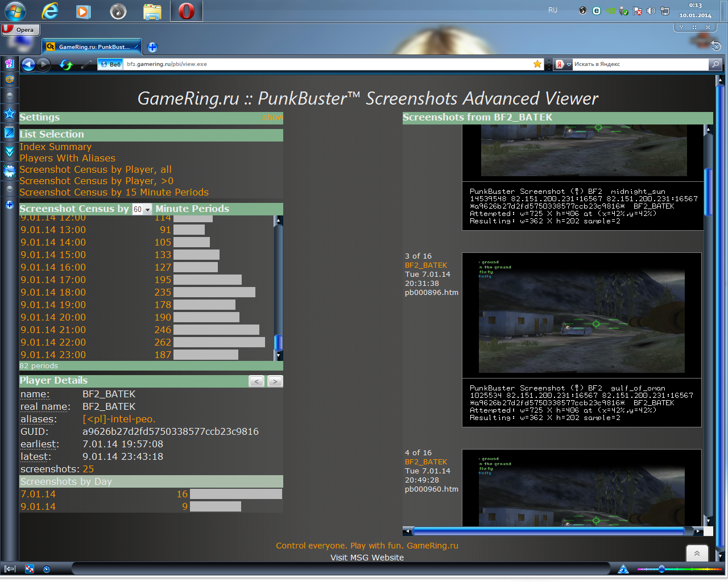Toggle the sidebar panel collapse icon

click(x=10, y=568)
